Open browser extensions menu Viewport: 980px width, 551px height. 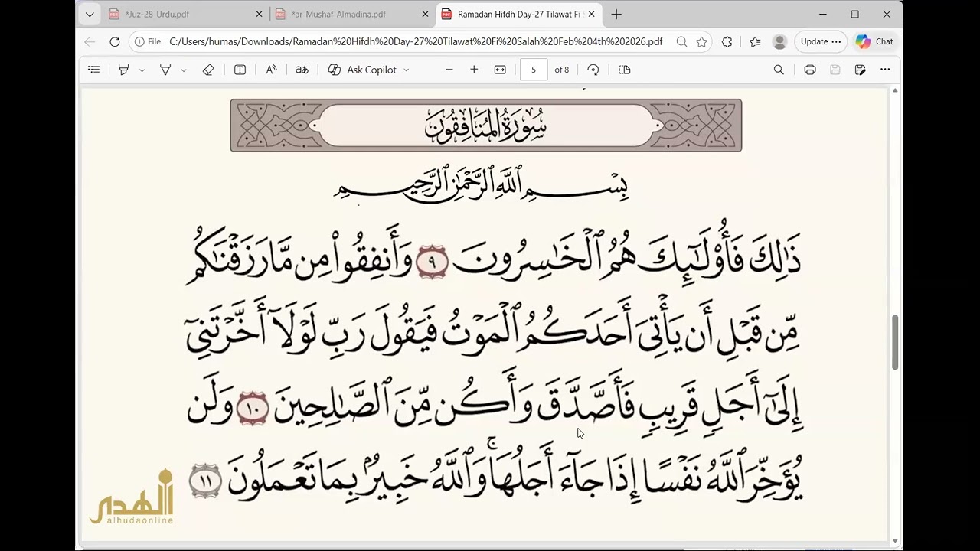[x=727, y=41]
